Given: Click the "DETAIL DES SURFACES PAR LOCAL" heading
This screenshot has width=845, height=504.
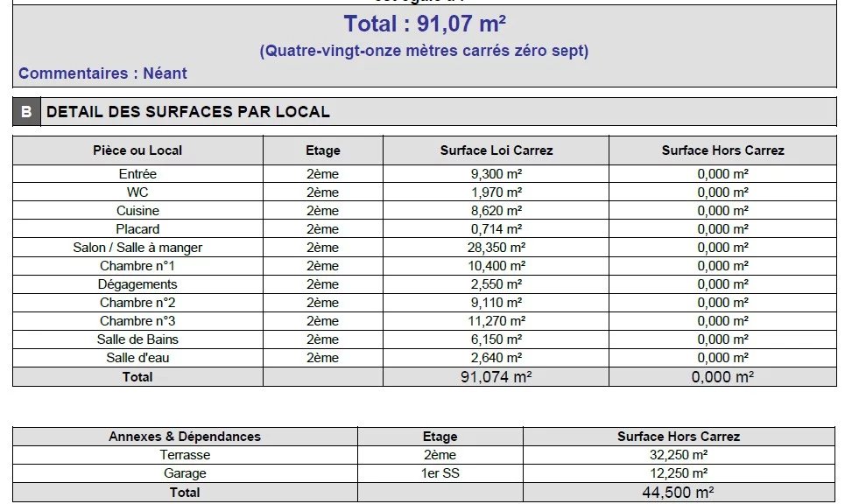Looking at the screenshot, I should (188, 112).
